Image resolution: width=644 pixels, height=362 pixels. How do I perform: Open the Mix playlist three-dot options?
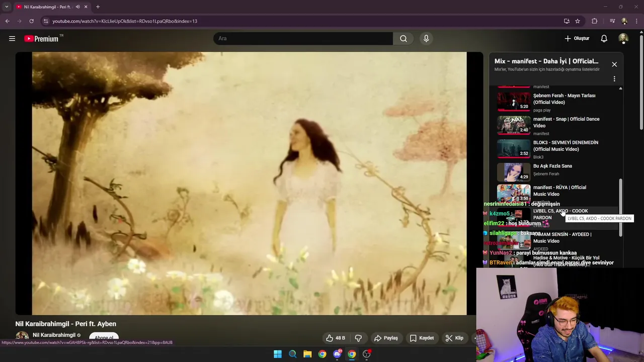pos(614,79)
